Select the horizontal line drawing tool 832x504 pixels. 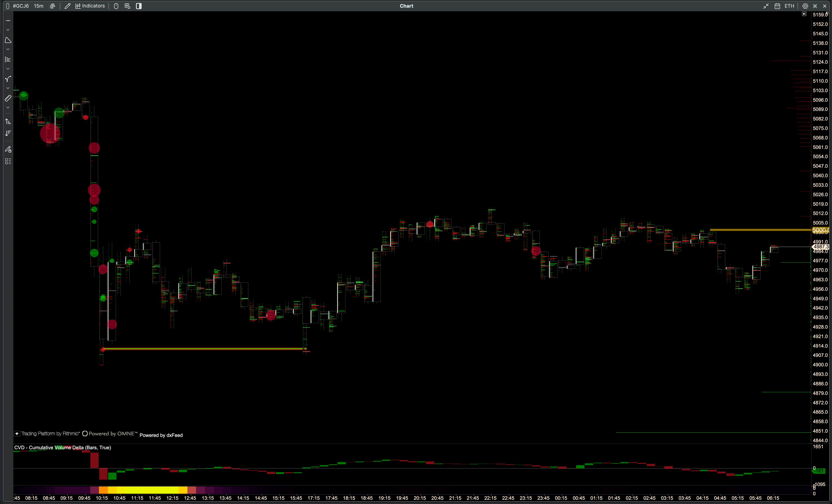coord(8,21)
